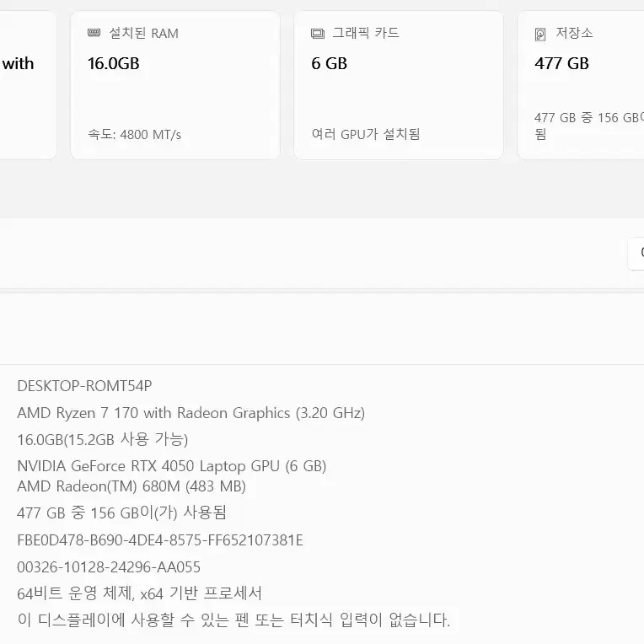Open the graphics card 6 GB heading
Image resolution: width=644 pixels, height=644 pixels.
point(329,64)
